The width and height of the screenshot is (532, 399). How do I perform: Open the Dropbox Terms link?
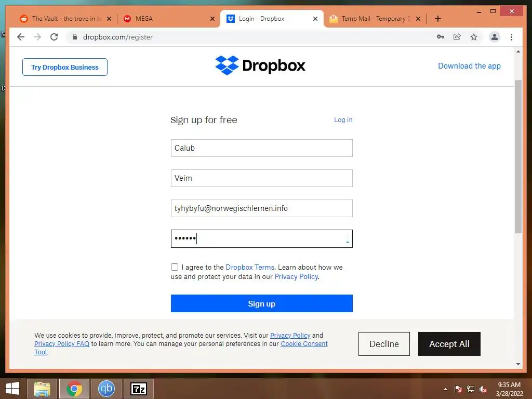coord(250,267)
